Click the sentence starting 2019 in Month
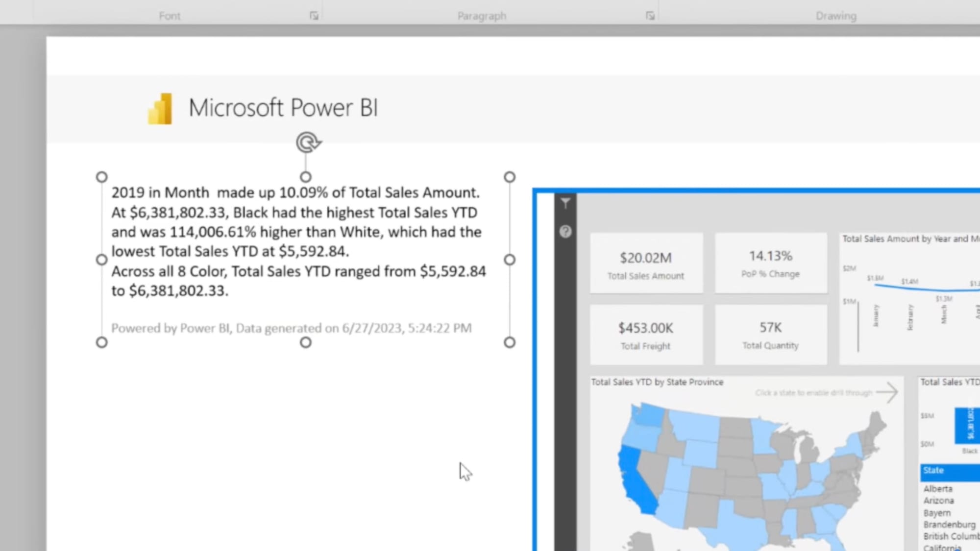Screen dimensions: 980x551 pyautogui.click(x=295, y=192)
